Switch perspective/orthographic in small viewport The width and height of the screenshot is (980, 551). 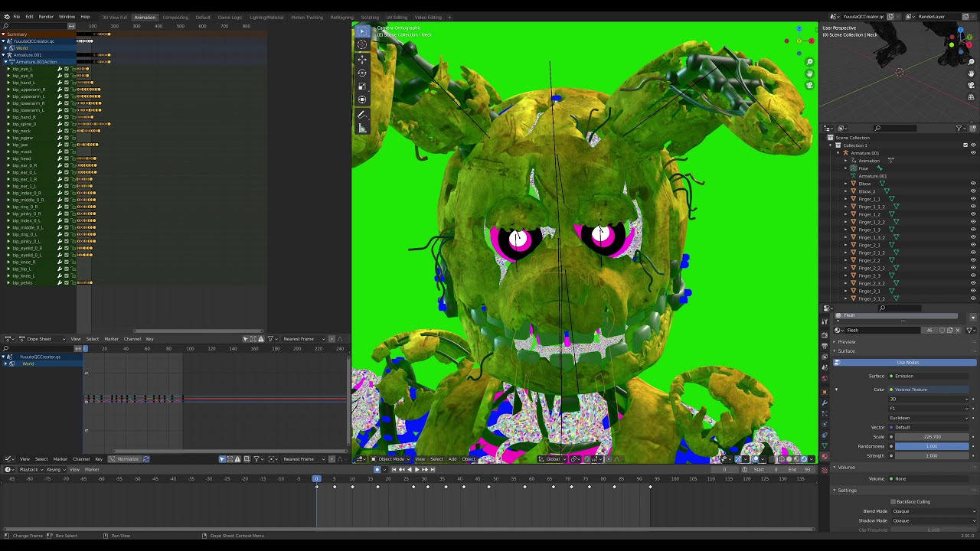971,96
